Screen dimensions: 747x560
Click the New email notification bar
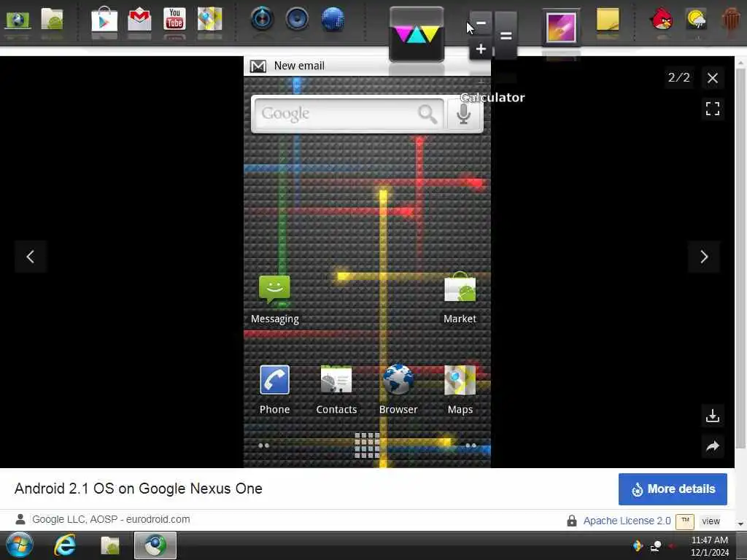click(367, 66)
